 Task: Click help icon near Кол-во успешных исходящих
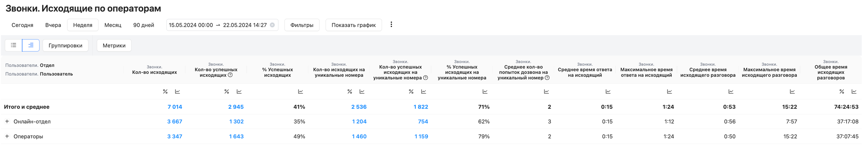tap(230, 75)
